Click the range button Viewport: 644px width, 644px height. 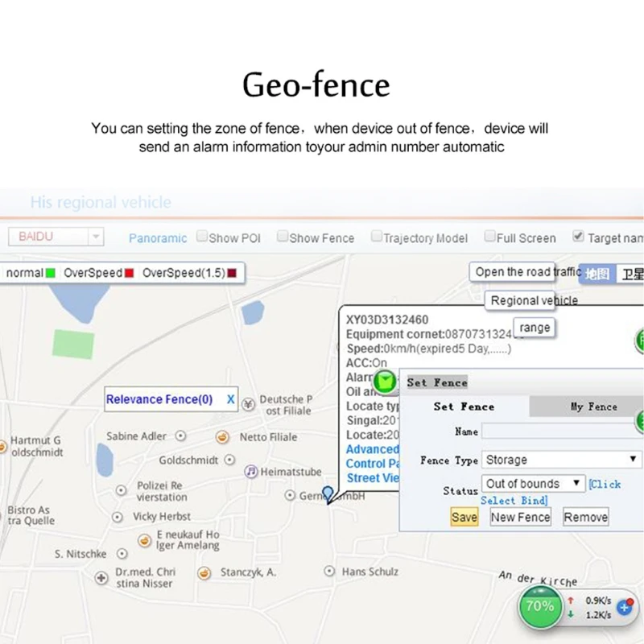(x=535, y=328)
